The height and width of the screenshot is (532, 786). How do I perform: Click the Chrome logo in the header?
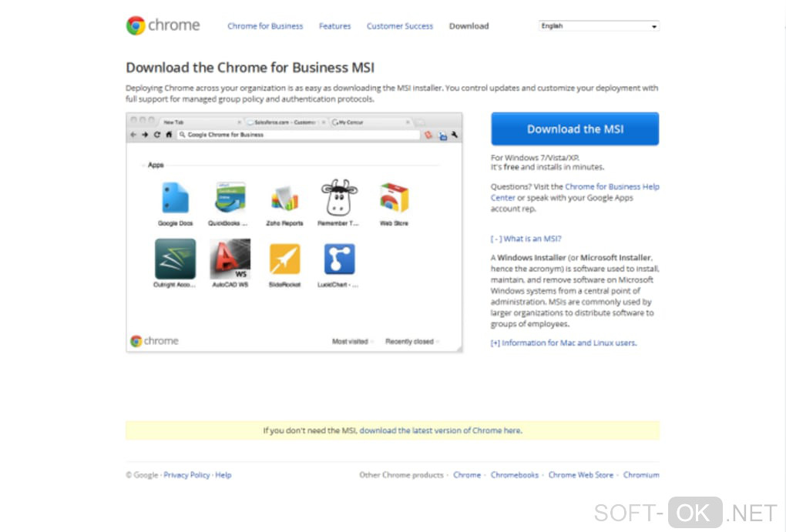[163, 25]
